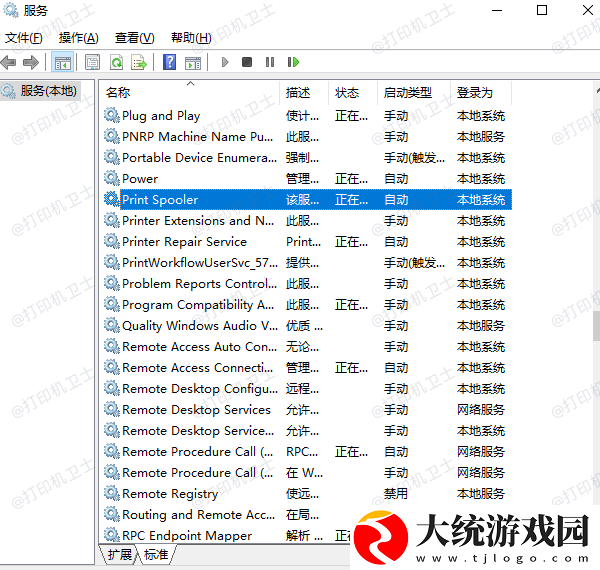Image resolution: width=600 pixels, height=570 pixels.
Task: Click the sort arrow above 名称 column
Action: [191, 83]
